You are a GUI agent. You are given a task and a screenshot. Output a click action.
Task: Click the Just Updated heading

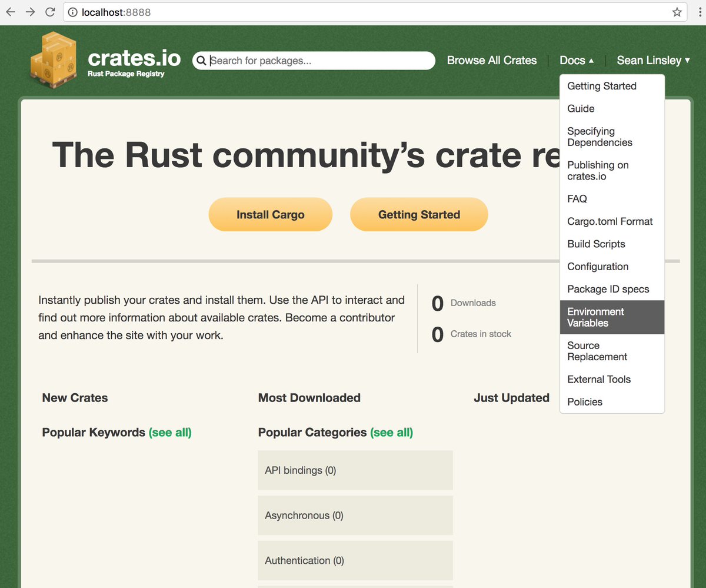(x=511, y=398)
